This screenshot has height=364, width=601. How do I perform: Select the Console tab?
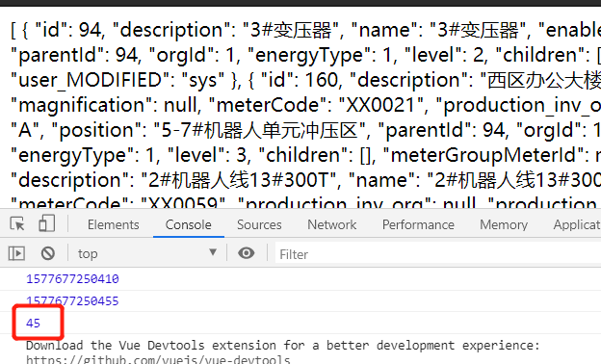[x=188, y=224]
